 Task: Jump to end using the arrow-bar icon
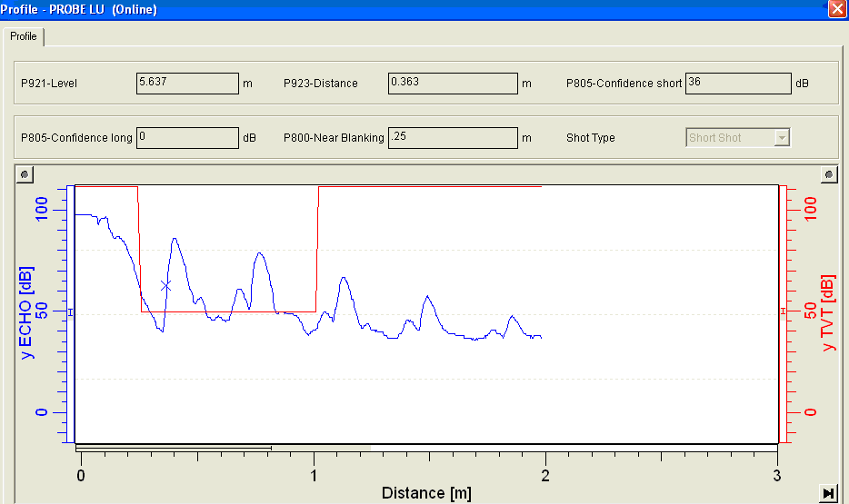coord(828,493)
